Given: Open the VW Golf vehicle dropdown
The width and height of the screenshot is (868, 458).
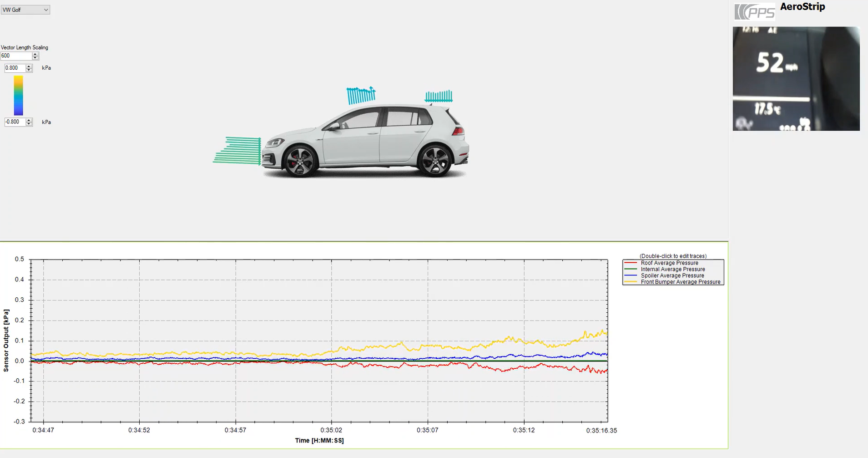Looking at the screenshot, I should (x=45, y=9).
